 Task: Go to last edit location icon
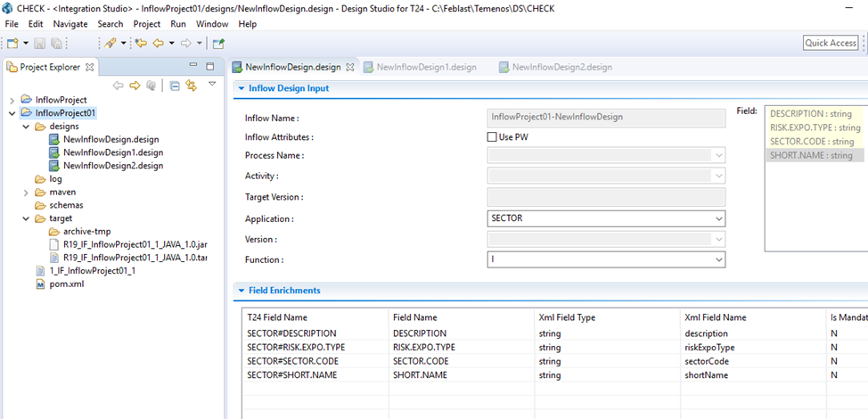(x=141, y=43)
